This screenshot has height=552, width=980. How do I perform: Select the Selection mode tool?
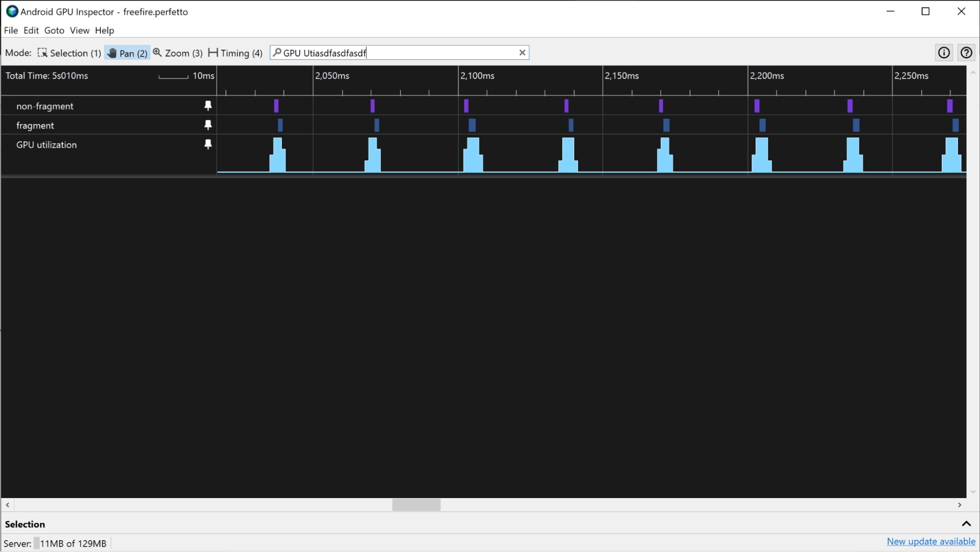(x=69, y=53)
